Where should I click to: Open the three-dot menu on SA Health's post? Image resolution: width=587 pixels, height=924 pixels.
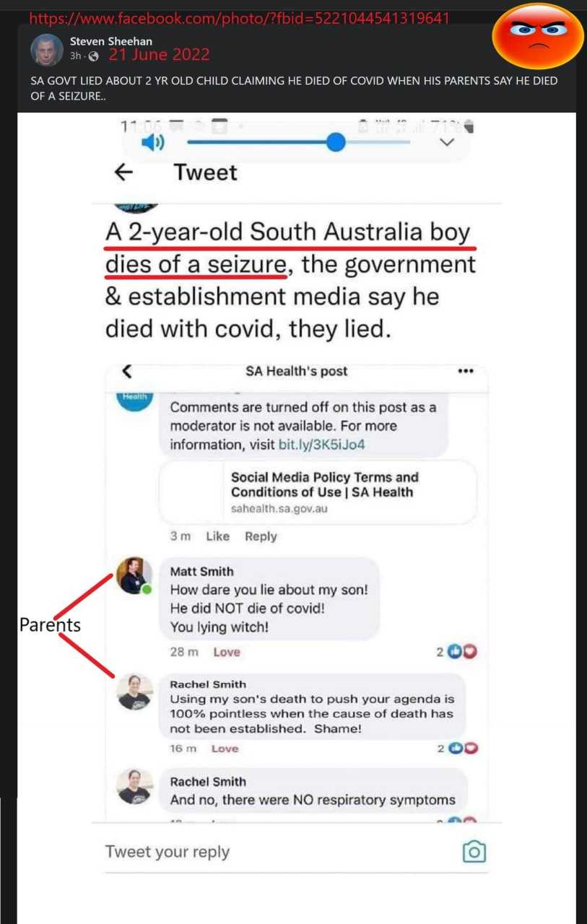tap(466, 371)
